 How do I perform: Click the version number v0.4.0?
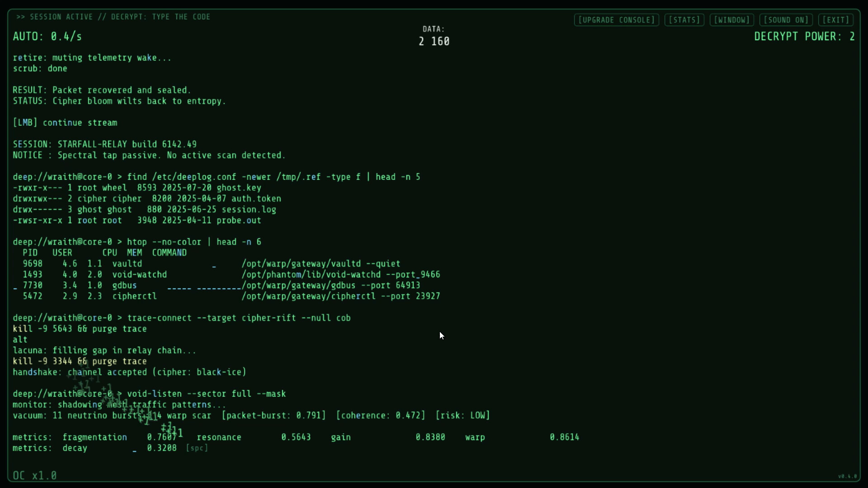847,476
